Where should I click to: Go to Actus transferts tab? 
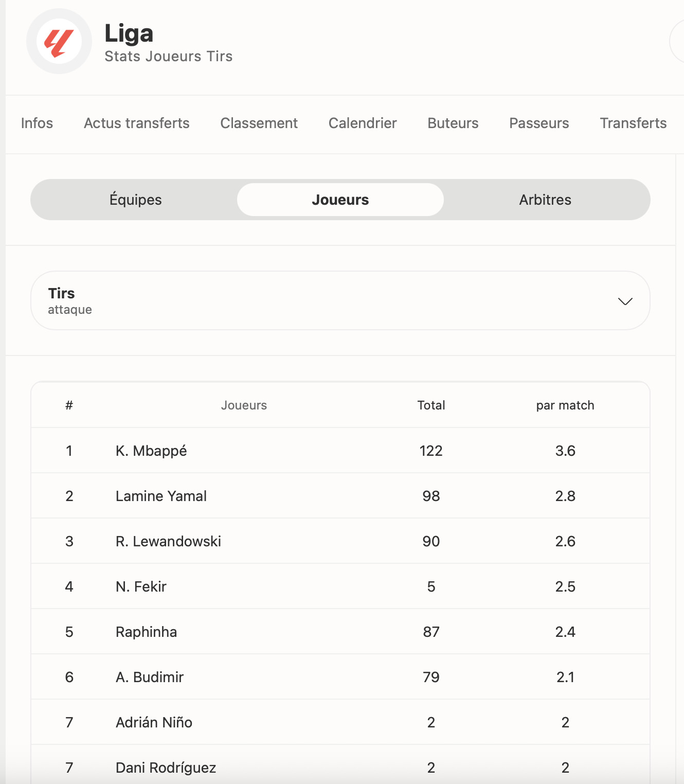point(137,123)
